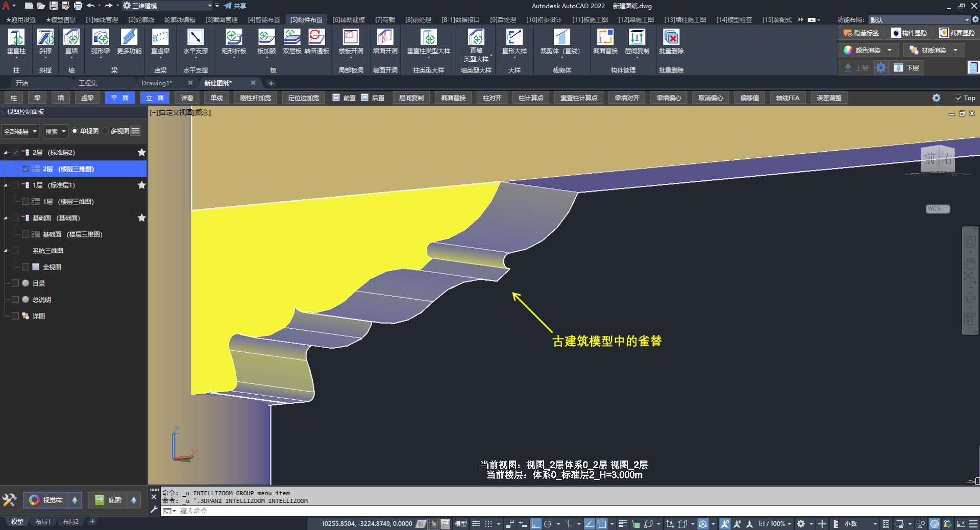
Task: Open the 全部楼层 dropdown
Action: [20, 132]
